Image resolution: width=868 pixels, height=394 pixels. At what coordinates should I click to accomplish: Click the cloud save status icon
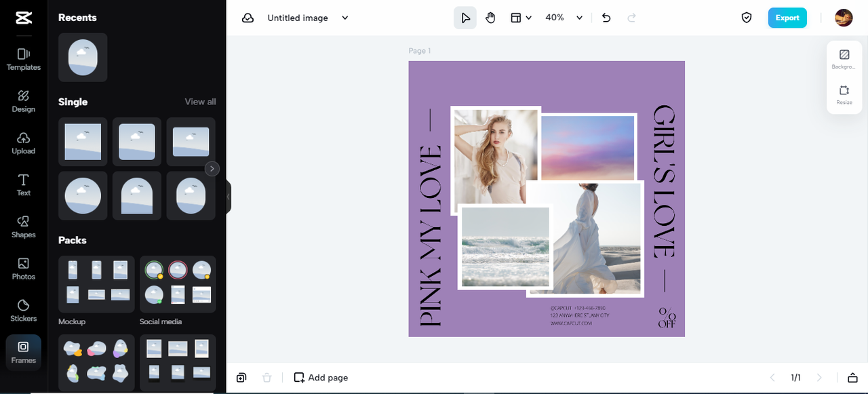coord(248,18)
